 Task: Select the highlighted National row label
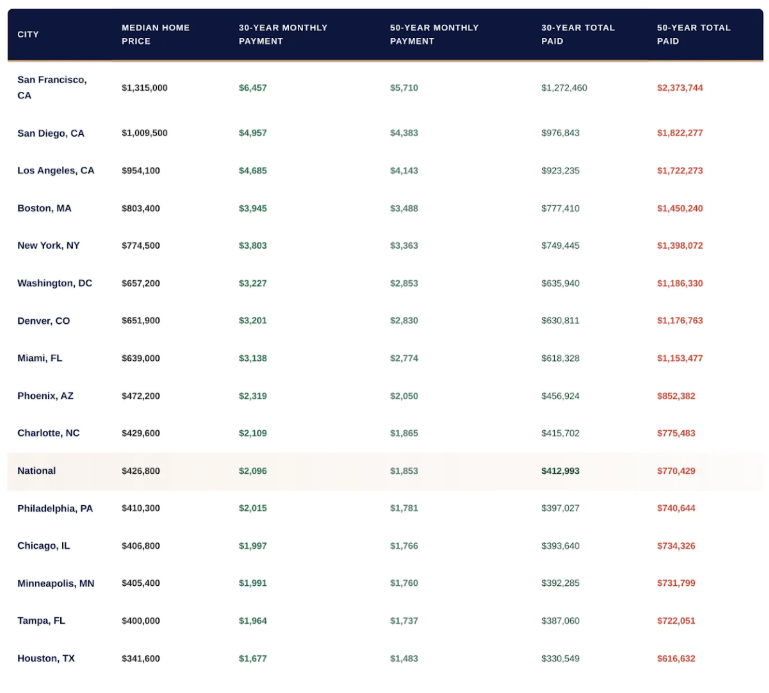(x=37, y=471)
